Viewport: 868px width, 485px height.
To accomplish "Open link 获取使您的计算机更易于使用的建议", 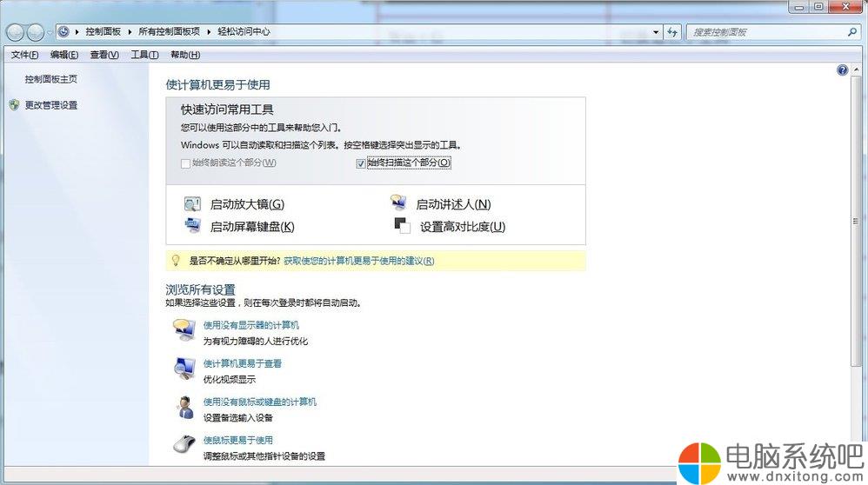I will [x=358, y=261].
